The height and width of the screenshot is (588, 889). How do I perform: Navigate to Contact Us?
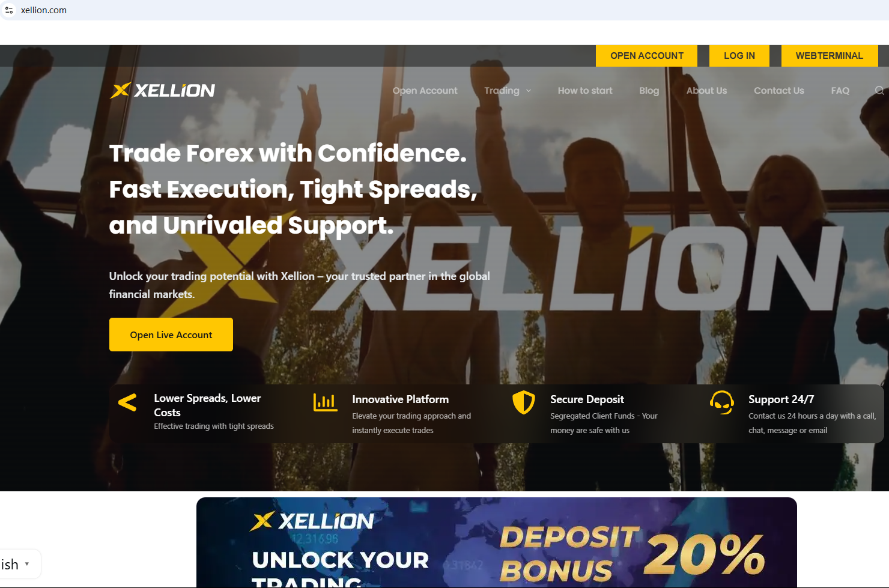(778, 91)
